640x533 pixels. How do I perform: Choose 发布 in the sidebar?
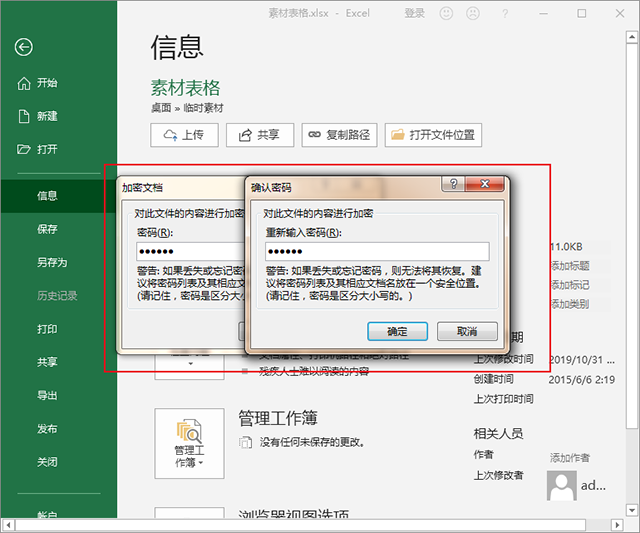47,429
